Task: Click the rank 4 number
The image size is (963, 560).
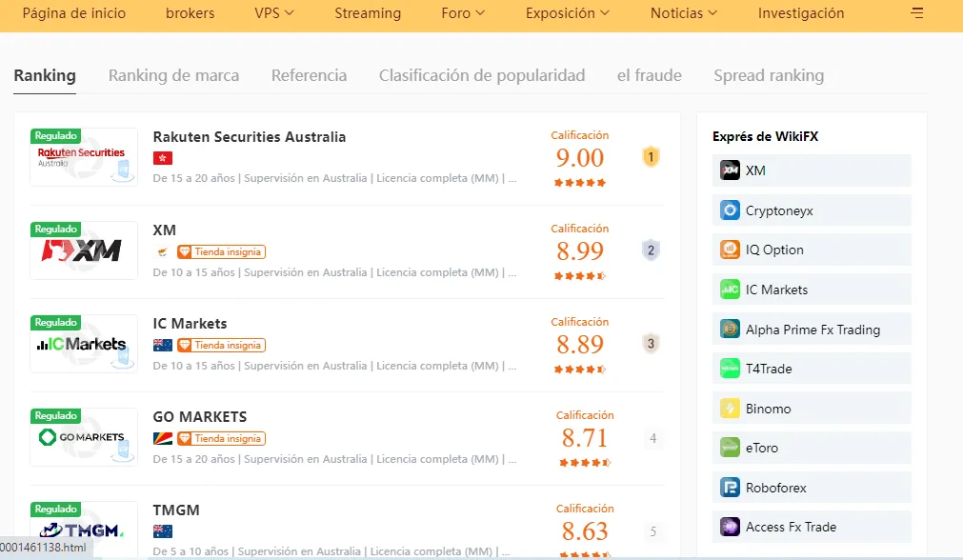Action: coord(652,438)
